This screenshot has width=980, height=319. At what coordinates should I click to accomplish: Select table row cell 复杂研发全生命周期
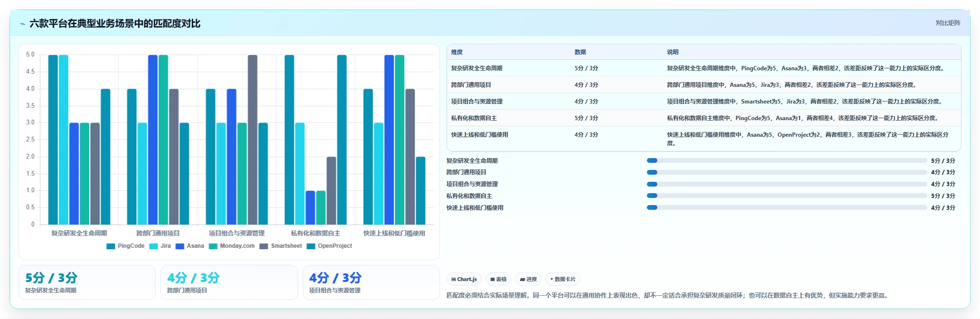point(476,68)
